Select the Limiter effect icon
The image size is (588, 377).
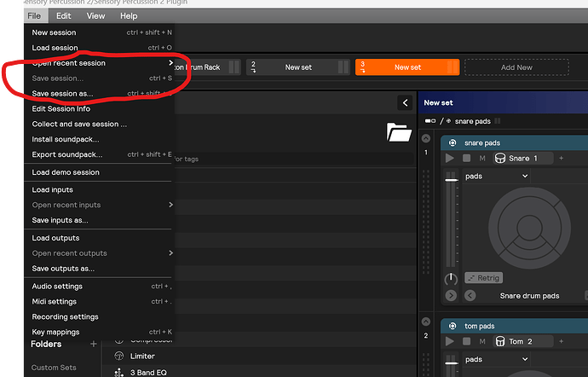coord(118,356)
